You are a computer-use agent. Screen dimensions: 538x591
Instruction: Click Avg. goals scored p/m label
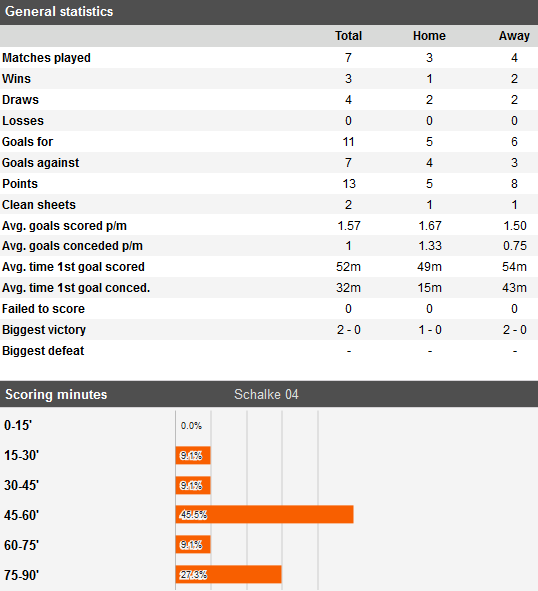click(x=64, y=226)
